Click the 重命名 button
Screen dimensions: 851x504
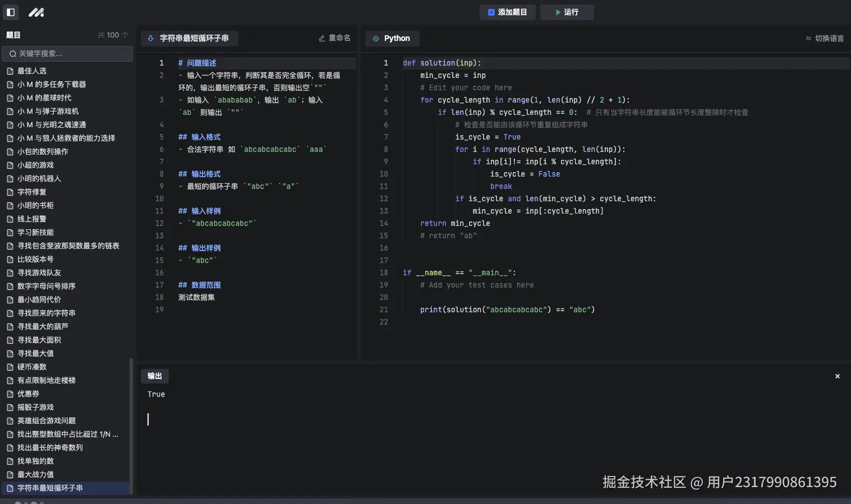[334, 38]
